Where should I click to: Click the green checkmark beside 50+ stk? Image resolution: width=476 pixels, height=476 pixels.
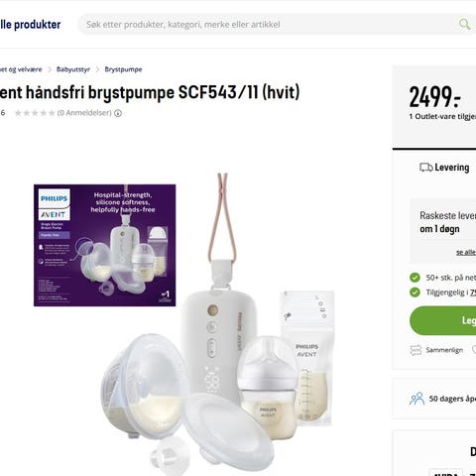pos(415,278)
